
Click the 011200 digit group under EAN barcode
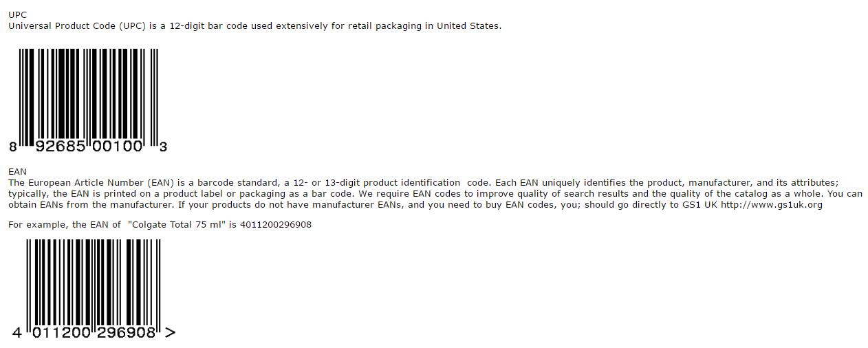pos(62,333)
